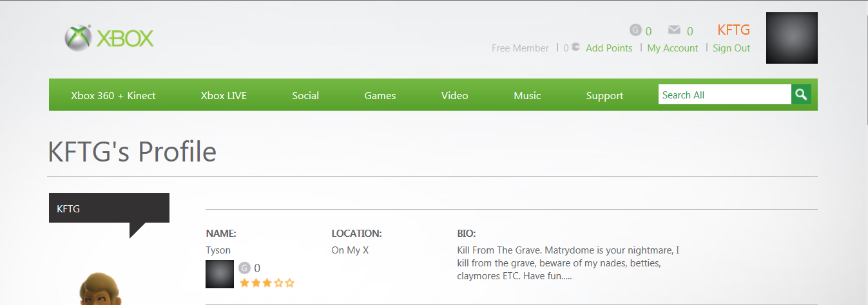Click the LOCATION: label
Screen dimensions: 868x305
coord(357,233)
